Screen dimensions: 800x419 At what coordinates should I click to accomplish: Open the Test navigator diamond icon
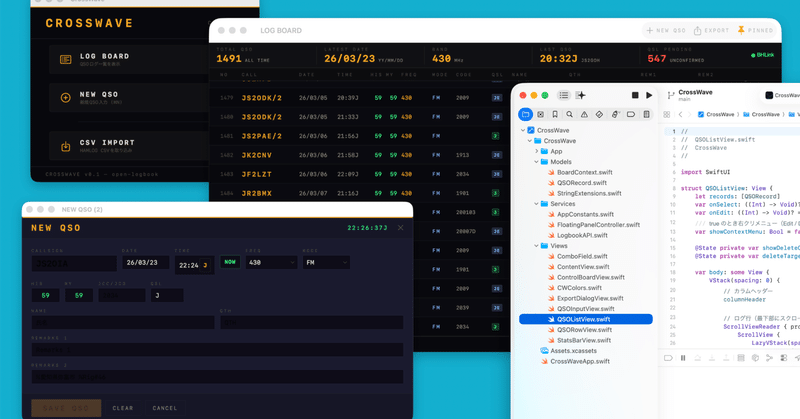coord(599,114)
